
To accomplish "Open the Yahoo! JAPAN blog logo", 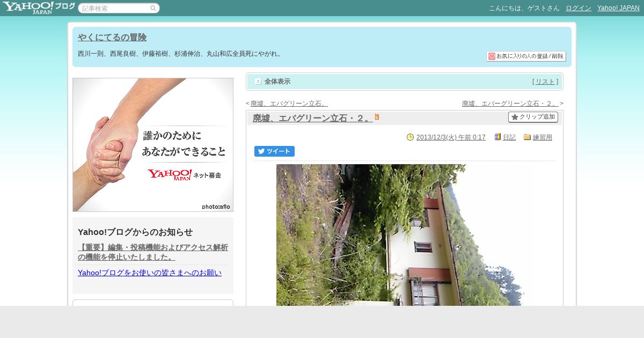I will [39, 8].
